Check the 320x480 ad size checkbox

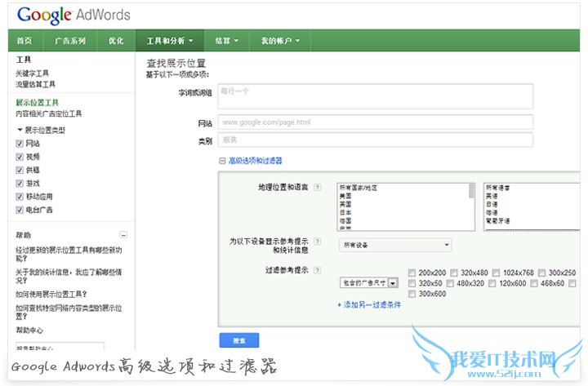[x=454, y=273]
